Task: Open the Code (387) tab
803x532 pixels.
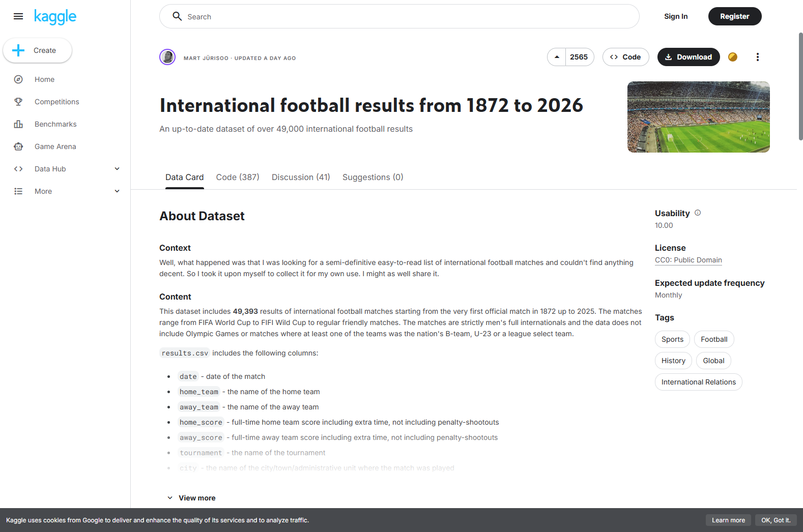Action: tap(238, 177)
